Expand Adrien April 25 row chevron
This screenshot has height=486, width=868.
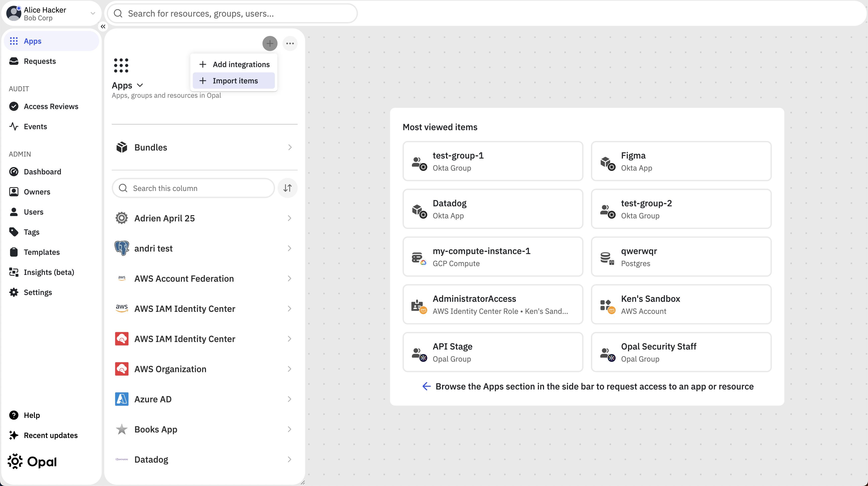(289, 218)
